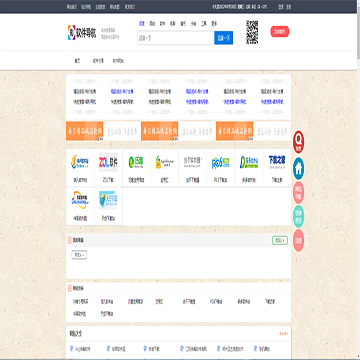Viewport: 360px width, 360px height.
Task: Click the orange more link beside 网站大全
Action: [x=284, y=334]
